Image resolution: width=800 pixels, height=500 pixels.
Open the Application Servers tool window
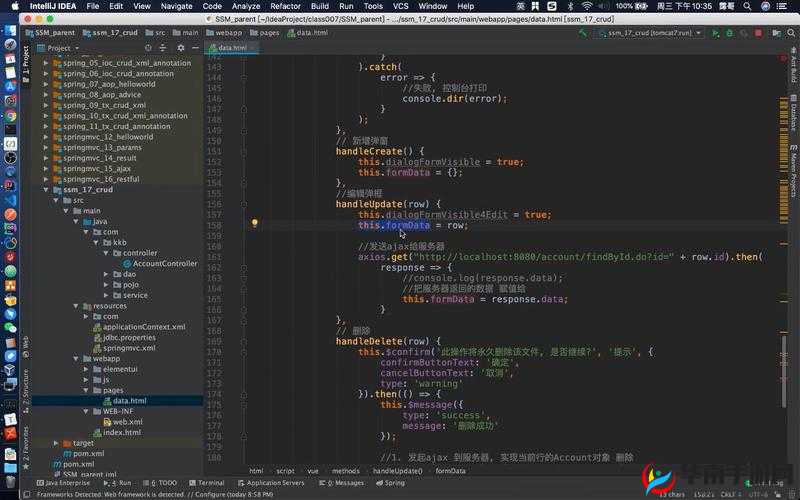pos(275,483)
